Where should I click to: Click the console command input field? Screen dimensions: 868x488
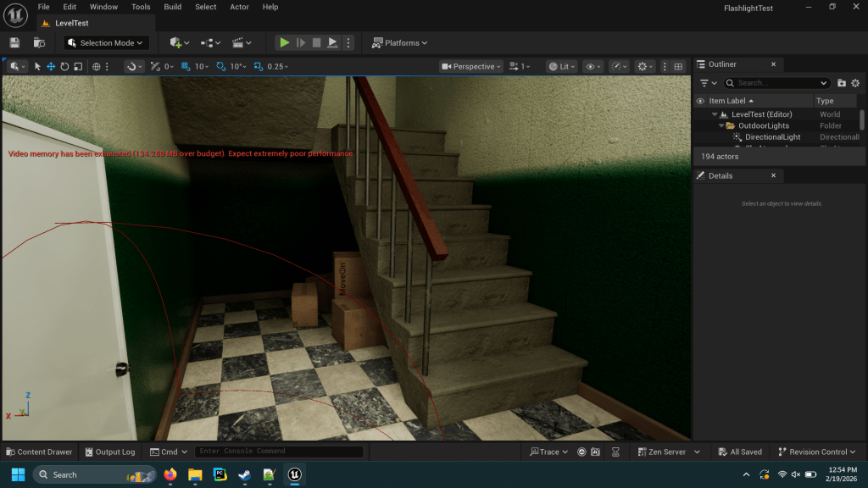pos(278,452)
